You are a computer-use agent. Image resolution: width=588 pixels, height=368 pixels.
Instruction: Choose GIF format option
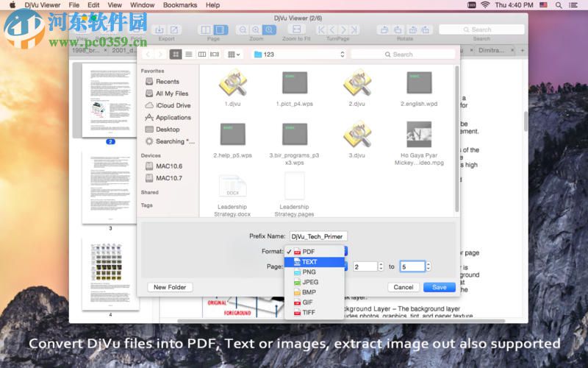point(315,302)
